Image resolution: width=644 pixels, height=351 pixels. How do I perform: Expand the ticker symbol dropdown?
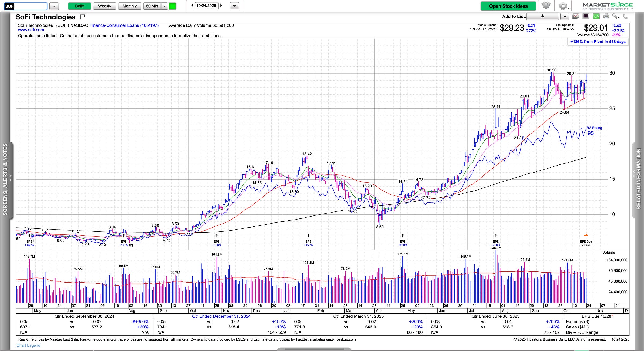tap(54, 6)
